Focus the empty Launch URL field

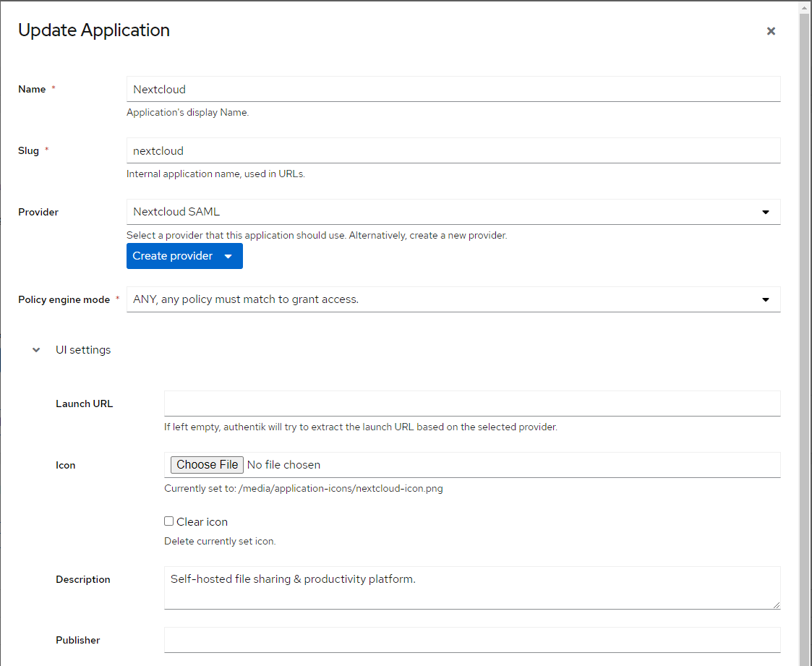(x=471, y=403)
